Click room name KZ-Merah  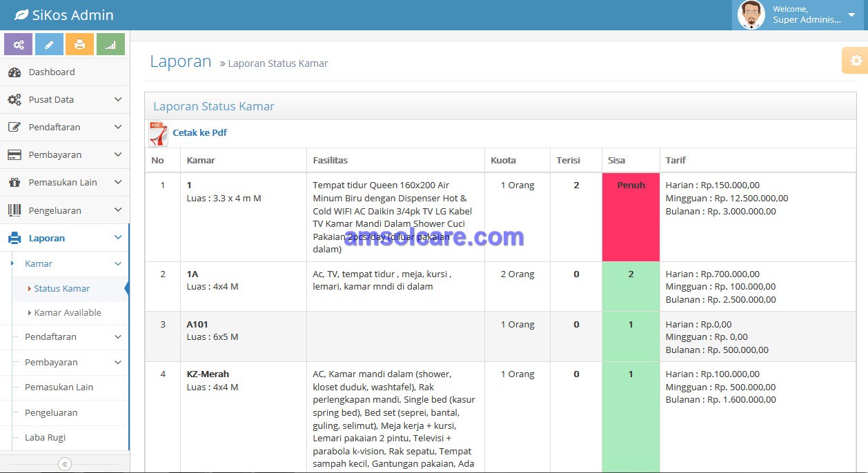pos(208,374)
